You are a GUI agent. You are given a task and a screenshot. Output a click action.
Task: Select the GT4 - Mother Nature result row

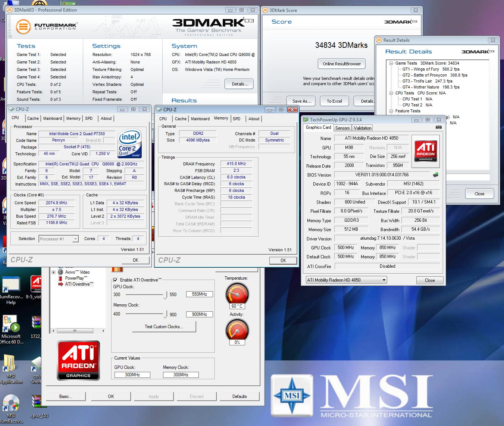pyautogui.click(x=431, y=87)
